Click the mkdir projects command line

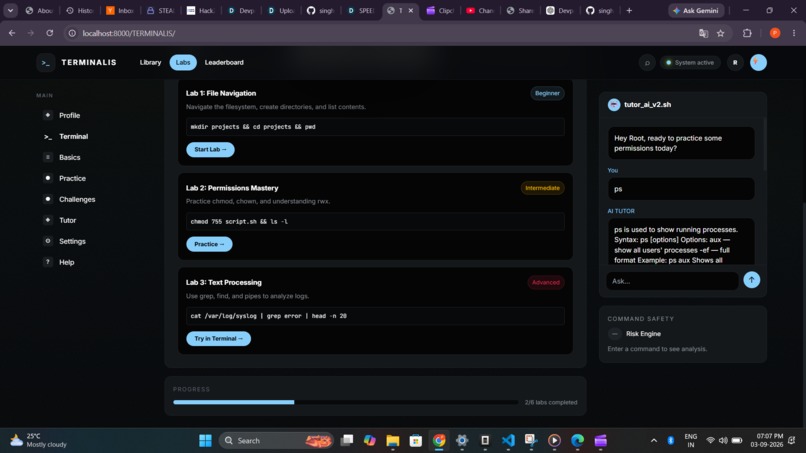[375, 127]
